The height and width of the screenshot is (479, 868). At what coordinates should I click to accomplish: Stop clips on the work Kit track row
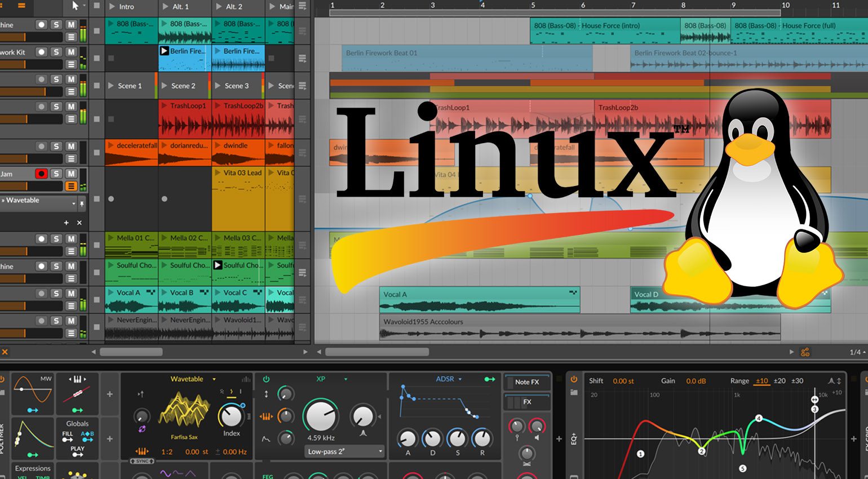pyautogui.click(x=96, y=58)
